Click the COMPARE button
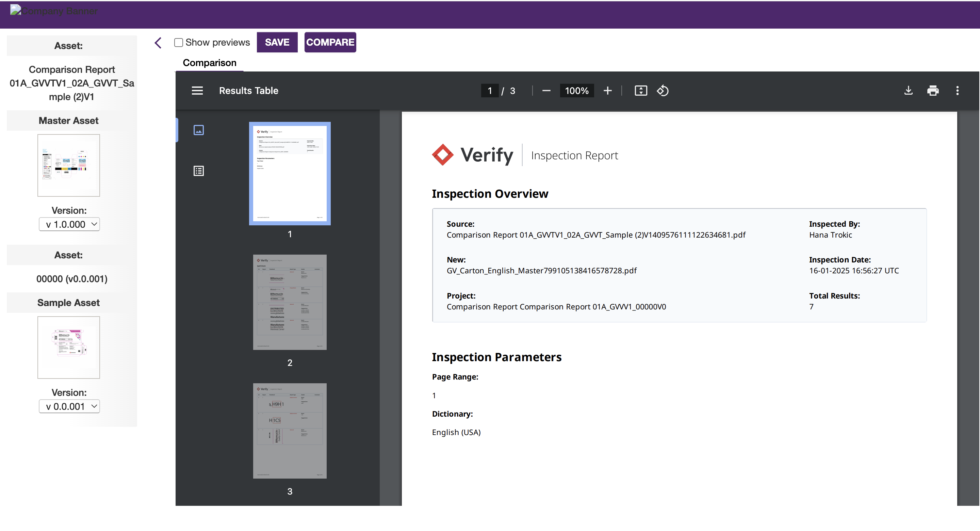This screenshot has height=531, width=980. point(330,42)
